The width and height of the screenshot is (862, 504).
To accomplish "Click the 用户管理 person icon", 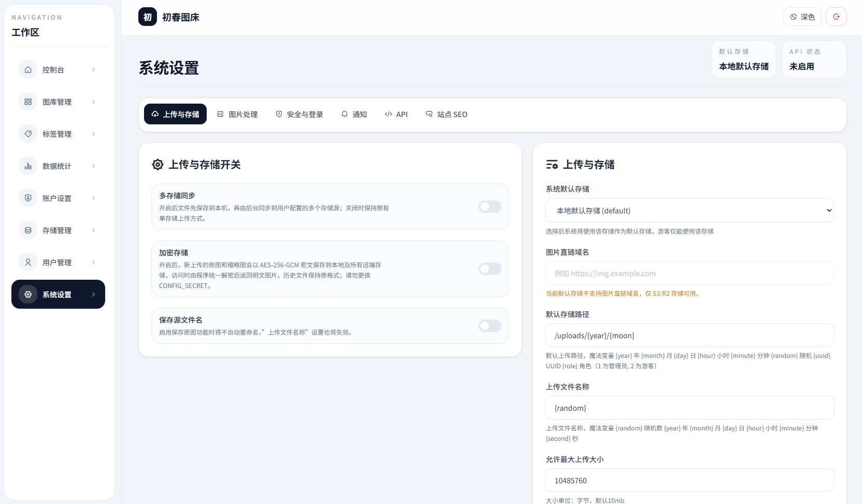I will pyautogui.click(x=28, y=262).
